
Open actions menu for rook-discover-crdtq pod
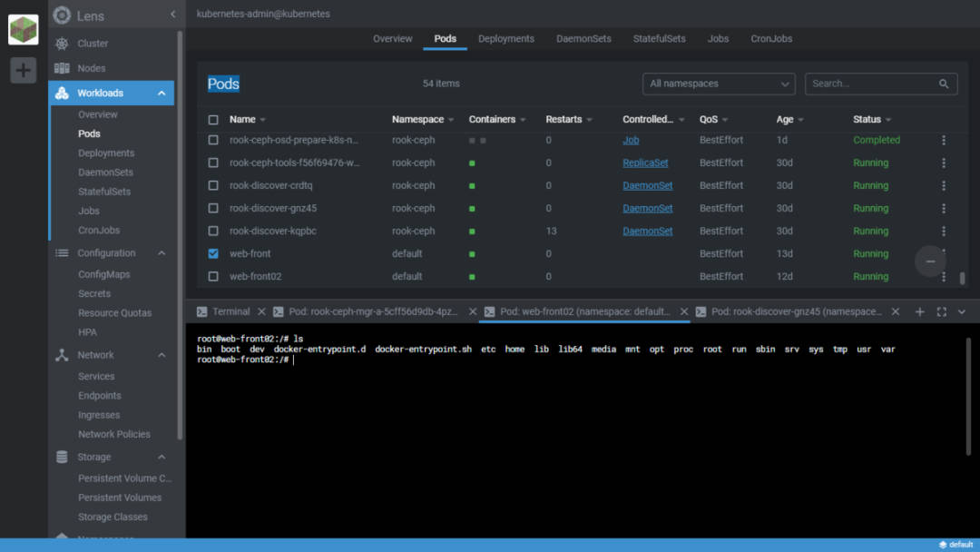pyautogui.click(x=944, y=186)
